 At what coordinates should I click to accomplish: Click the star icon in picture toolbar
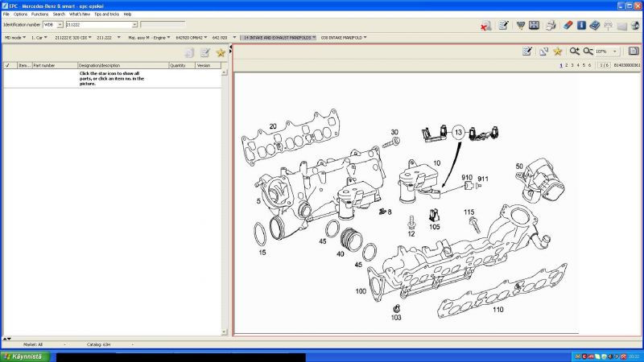coord(557,51)
